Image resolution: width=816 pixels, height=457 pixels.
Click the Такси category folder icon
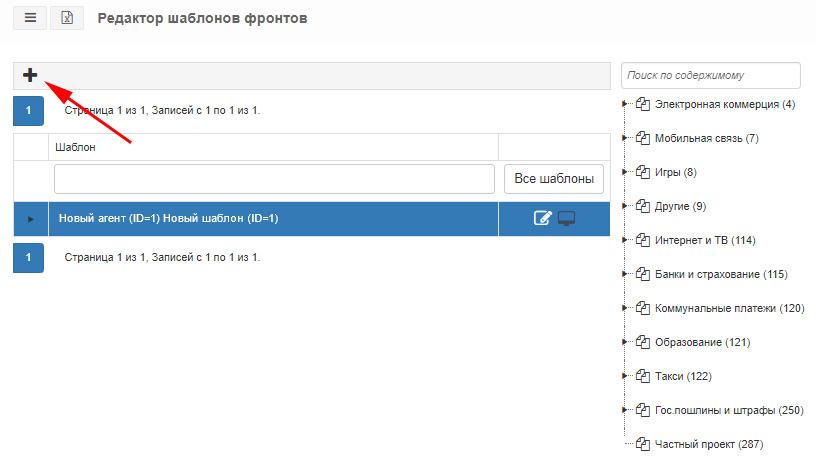(643, 376)
